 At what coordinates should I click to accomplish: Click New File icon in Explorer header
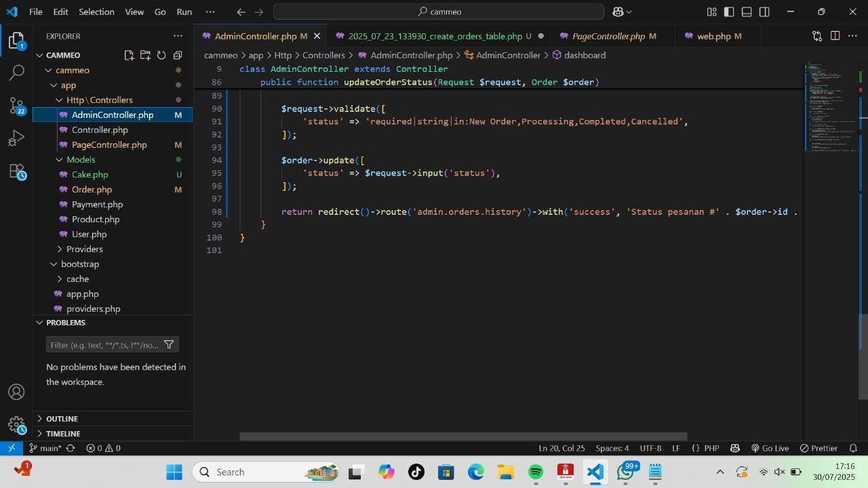129,56
